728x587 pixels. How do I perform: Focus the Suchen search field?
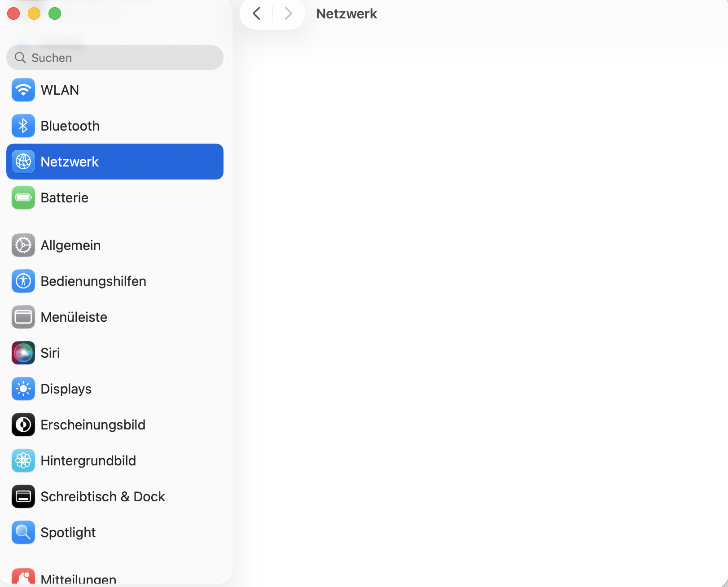(121, 58)
